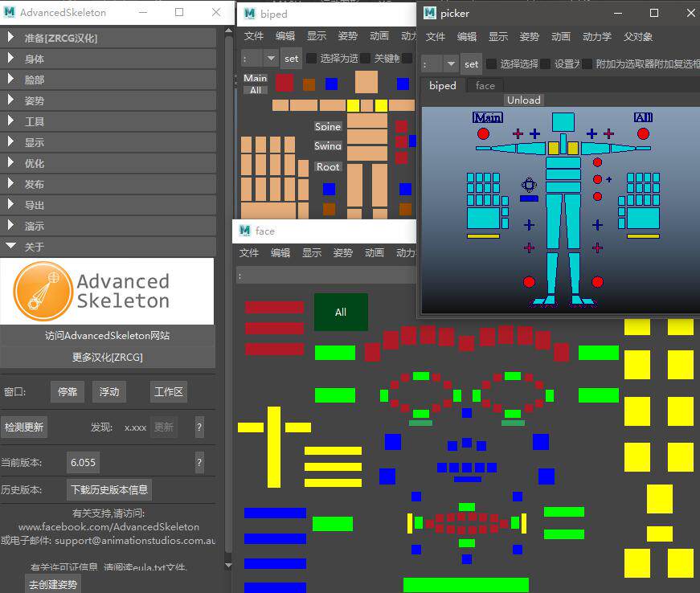Collapse the 关于 section

108,247
